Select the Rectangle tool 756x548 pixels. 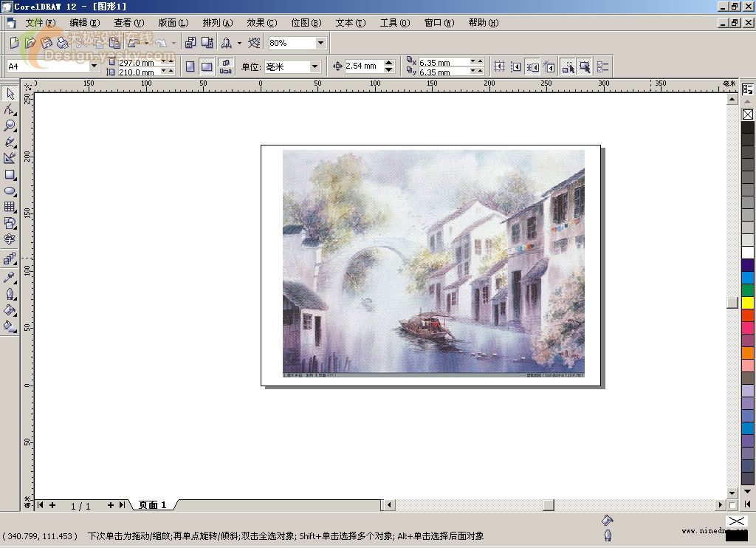[10, 174]
